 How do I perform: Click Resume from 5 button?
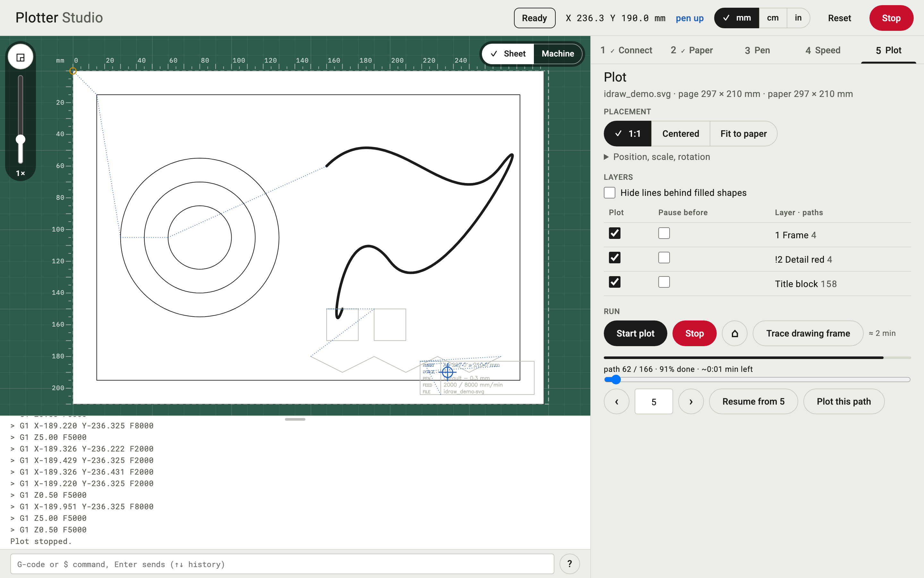tap(753, 401)
